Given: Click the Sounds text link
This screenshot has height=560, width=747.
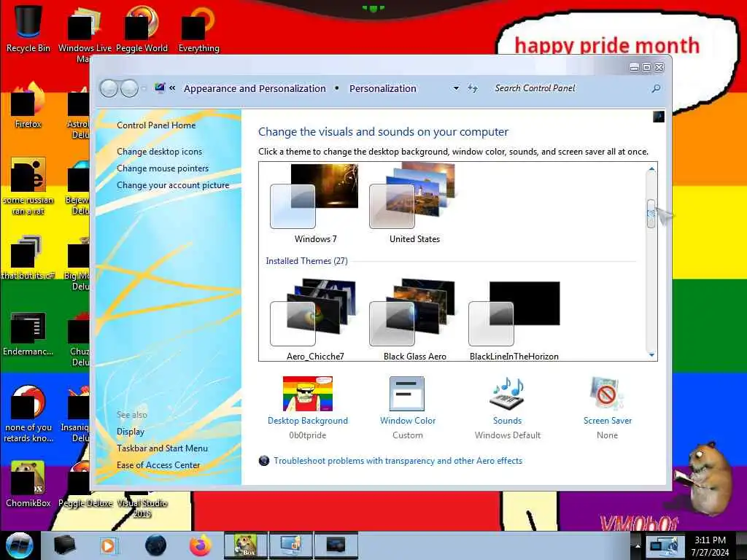Looking at the screenshot, I should (508, 421).
